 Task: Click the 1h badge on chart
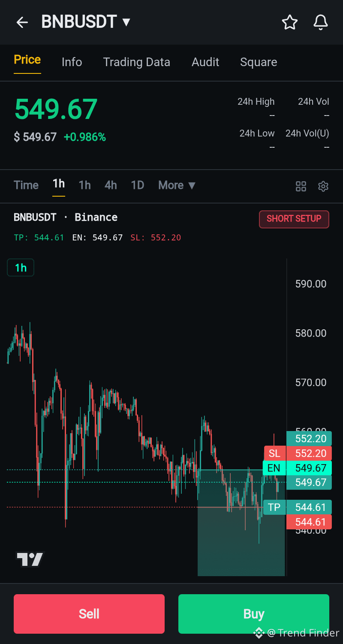(x=21, y=268)
